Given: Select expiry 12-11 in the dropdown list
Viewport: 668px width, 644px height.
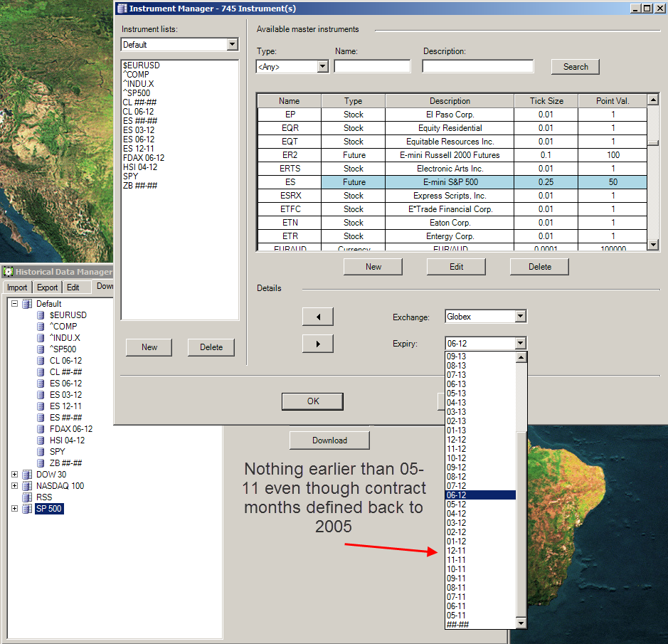Looking at the screenshot, I should (x=456, y=551).
